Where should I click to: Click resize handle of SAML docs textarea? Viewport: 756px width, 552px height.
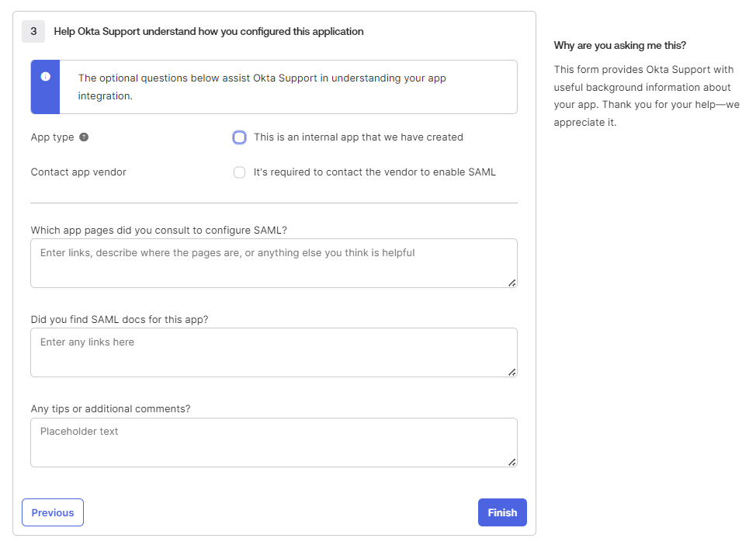(512, 372)
